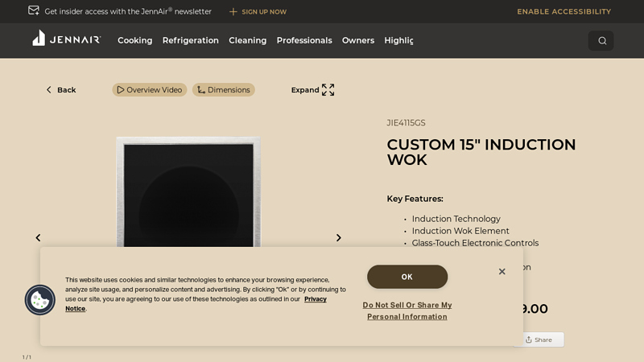This screenshot has width=644, height=362.
Task: Open the Professionals menu
Action: click(303, 40)
